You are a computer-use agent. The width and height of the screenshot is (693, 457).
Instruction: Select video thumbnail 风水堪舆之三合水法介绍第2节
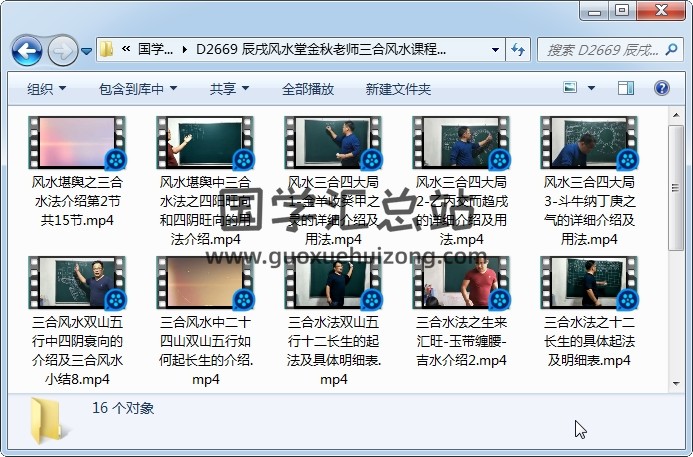pos(77,143)
